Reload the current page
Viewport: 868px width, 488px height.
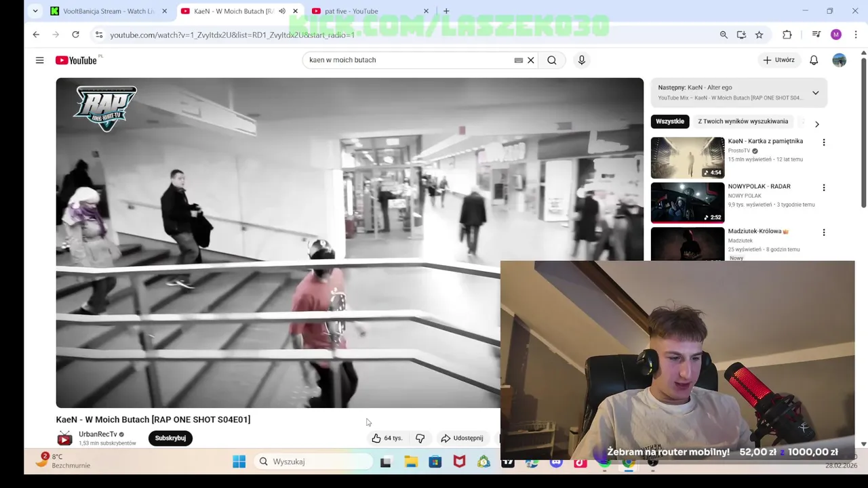75,35
